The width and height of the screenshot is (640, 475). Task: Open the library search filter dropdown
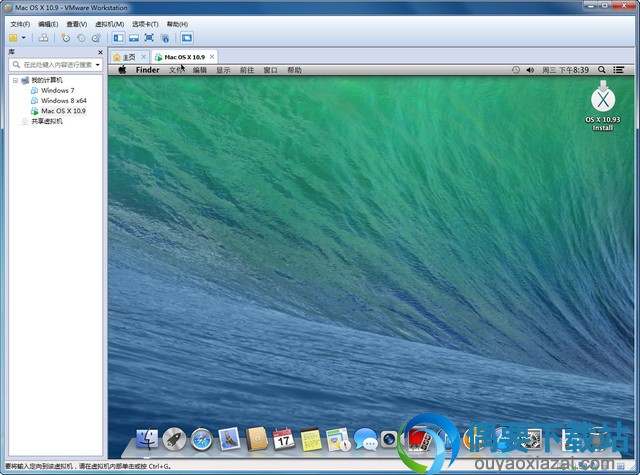[x=98, y=64]
